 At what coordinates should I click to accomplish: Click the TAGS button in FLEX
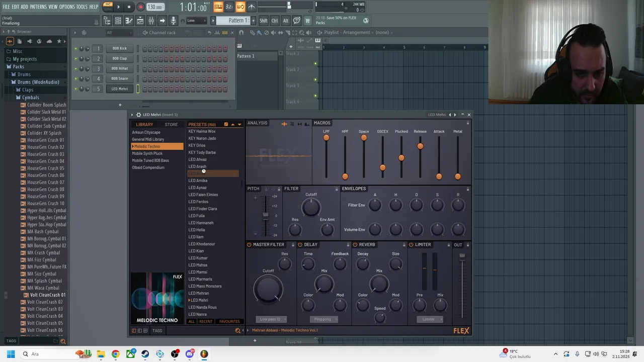(x=157, y=331)
